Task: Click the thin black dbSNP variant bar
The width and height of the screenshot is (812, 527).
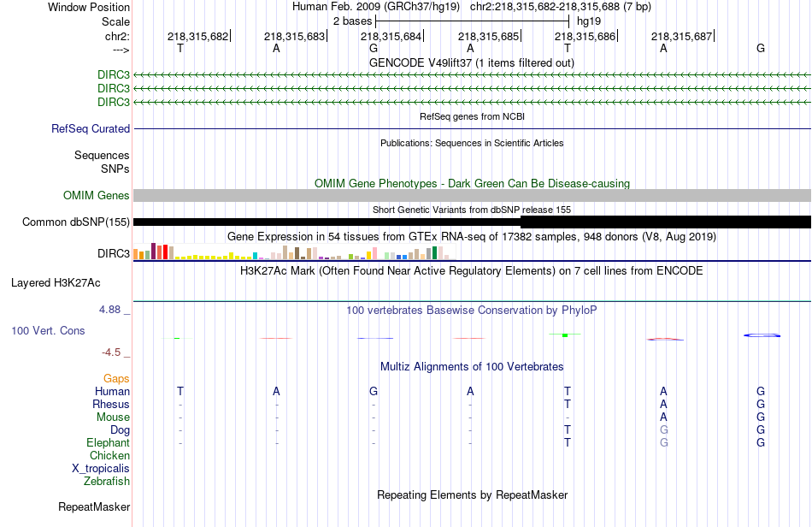Action: tap(327, 222)
